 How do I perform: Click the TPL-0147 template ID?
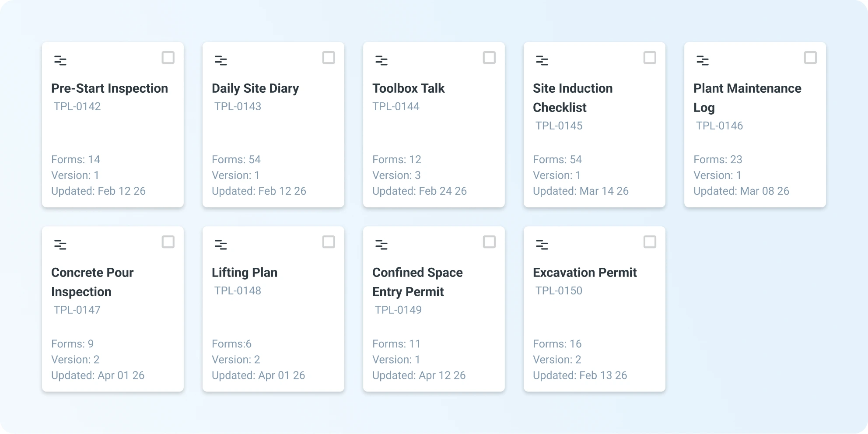tap(77, 310)
